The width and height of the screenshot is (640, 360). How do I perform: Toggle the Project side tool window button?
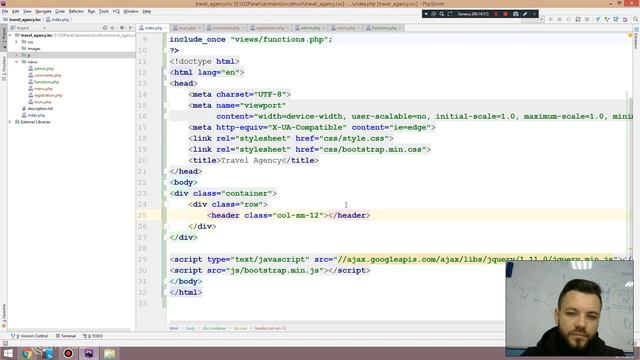[4, 38]
